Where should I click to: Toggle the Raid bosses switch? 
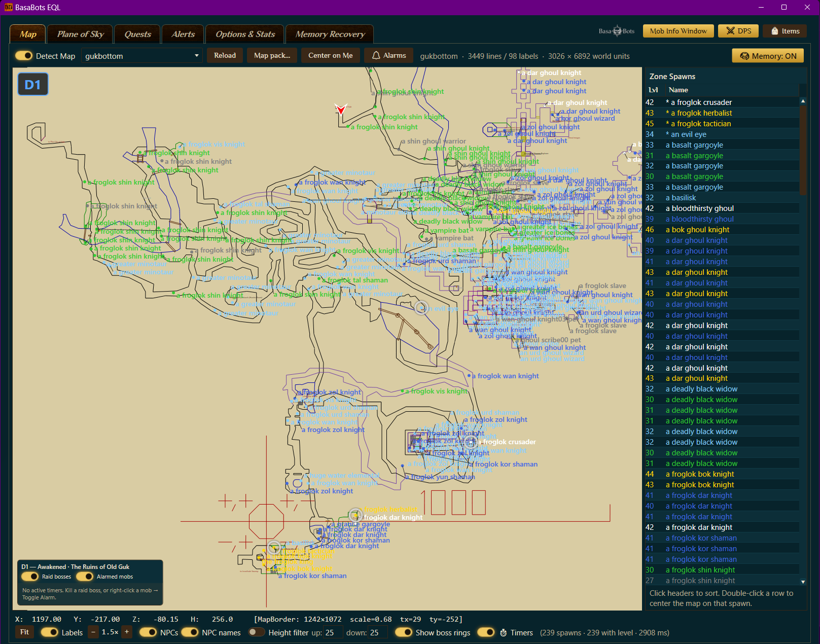click(30, 577)
